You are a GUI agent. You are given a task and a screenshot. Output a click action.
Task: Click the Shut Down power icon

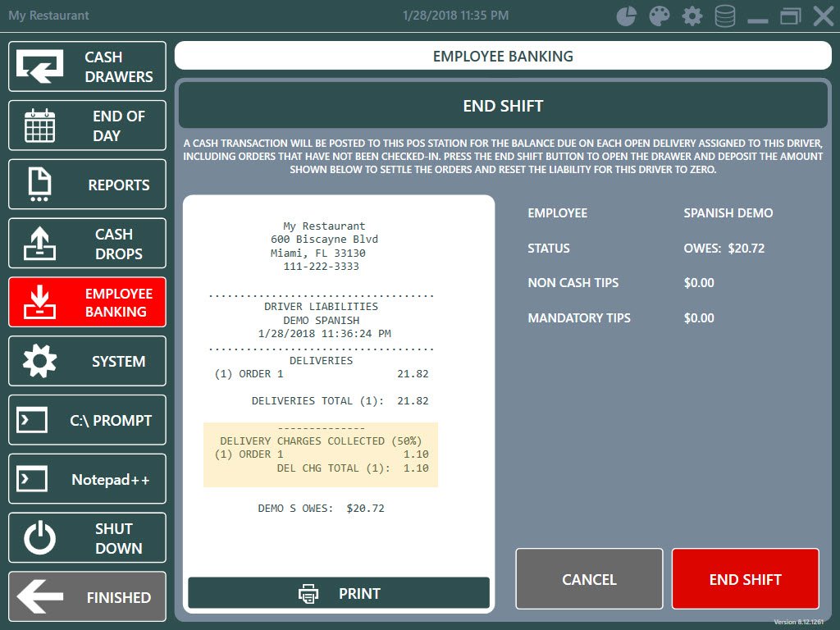[39, 538]
